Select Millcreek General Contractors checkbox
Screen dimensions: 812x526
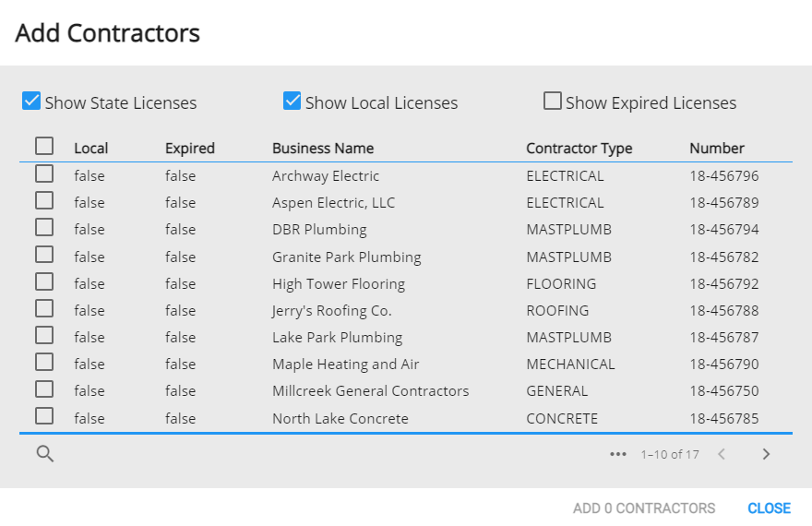pyautogui.click(x=44, y=389)
